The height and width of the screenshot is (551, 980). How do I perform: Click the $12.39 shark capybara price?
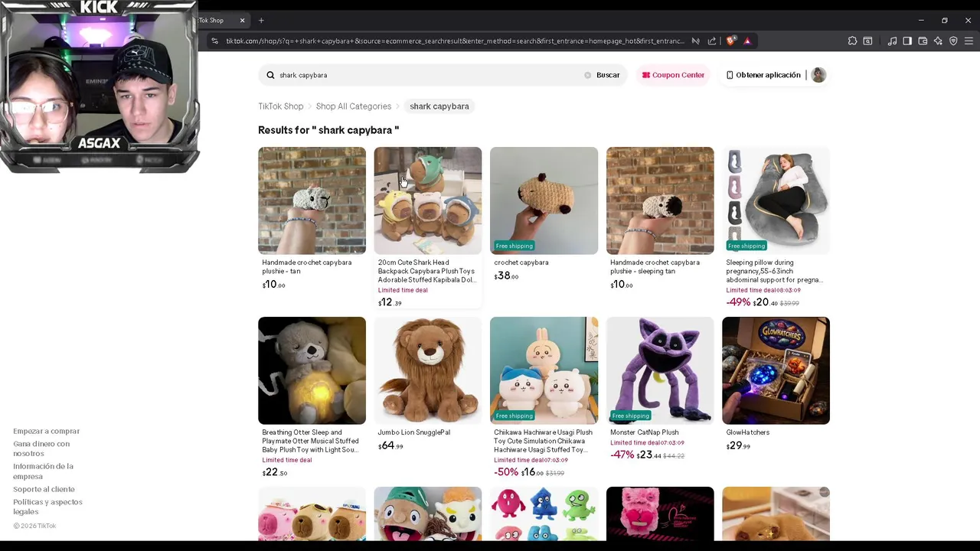coord(390,302)
